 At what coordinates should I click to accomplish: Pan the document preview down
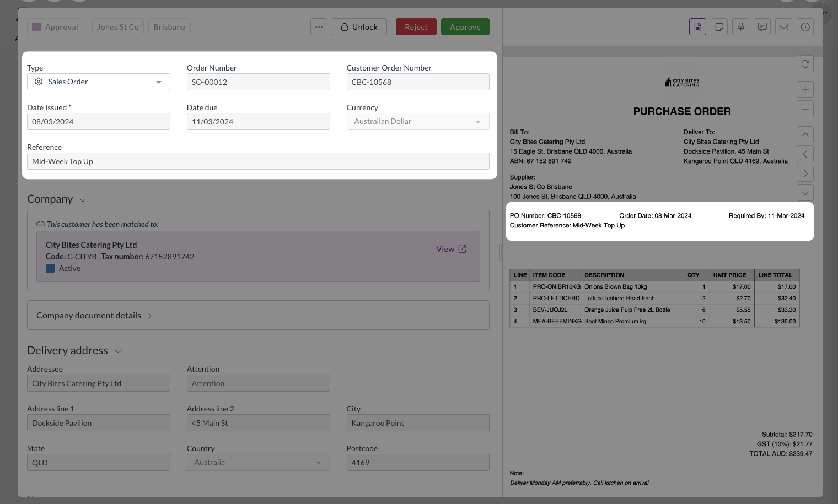(805, 193)
